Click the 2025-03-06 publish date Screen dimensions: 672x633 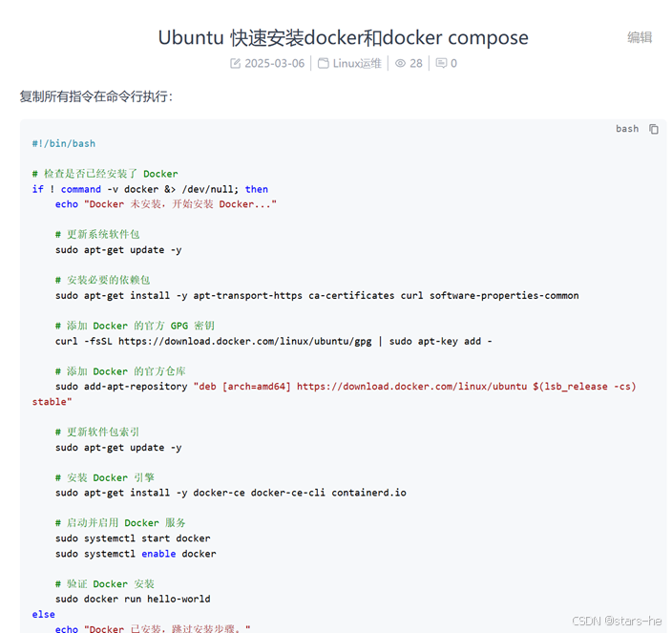pyautogui.click(x=274, y=63)
